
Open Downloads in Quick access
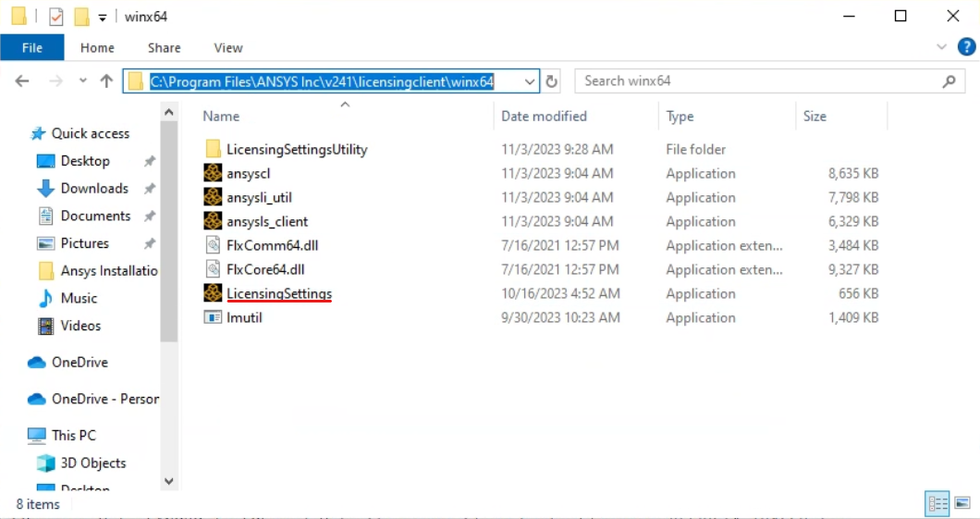pos(94,188)
